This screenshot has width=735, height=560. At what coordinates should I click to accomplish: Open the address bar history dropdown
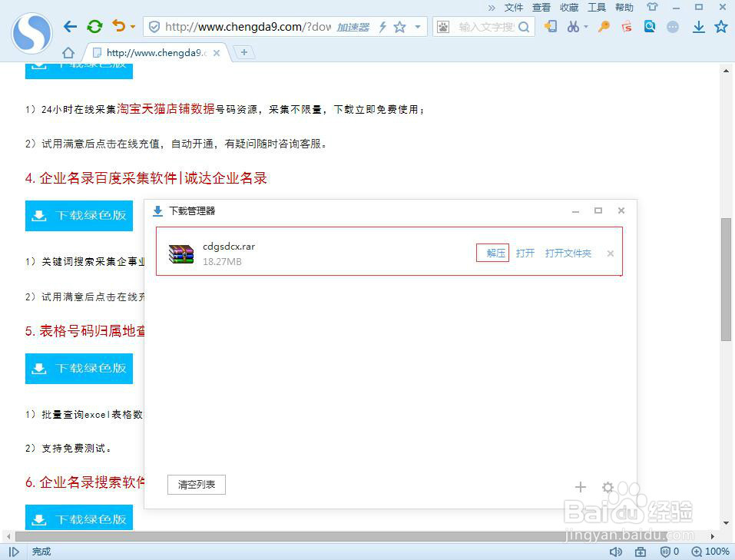(417, 26)
